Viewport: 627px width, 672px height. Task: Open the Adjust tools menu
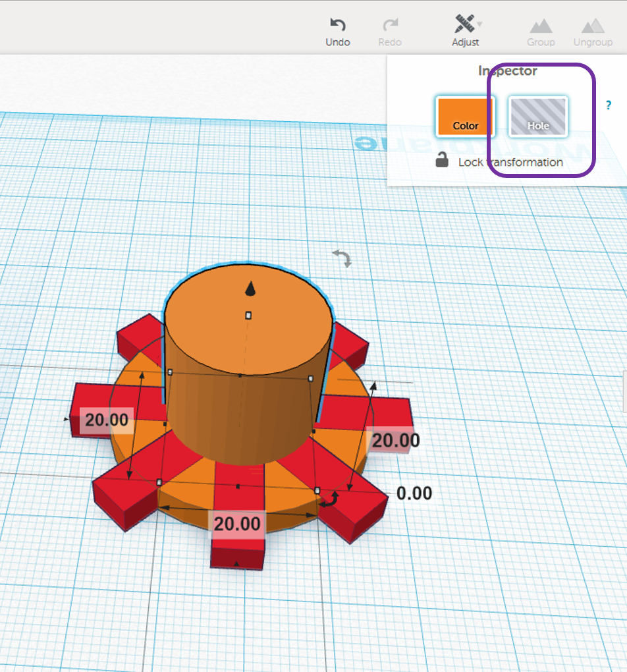pos(466,31)
